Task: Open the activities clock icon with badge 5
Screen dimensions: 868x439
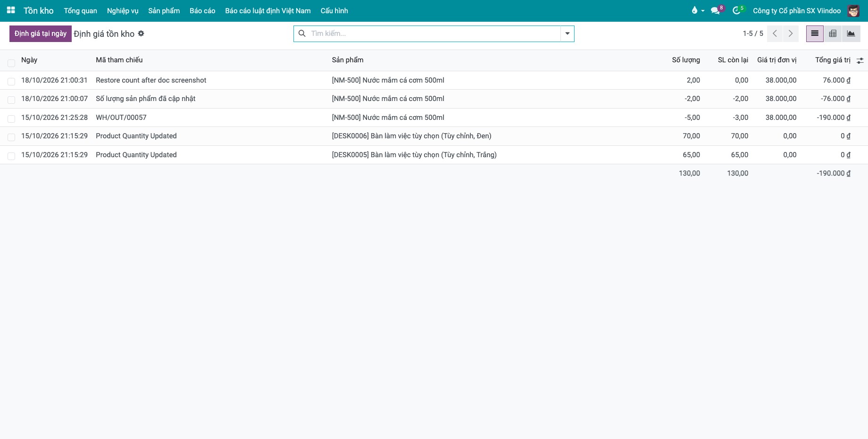Action: coord(736,10)
